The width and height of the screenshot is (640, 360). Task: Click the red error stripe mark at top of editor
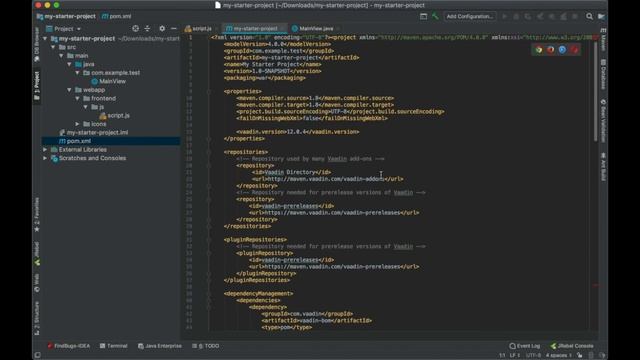point(596,37)
